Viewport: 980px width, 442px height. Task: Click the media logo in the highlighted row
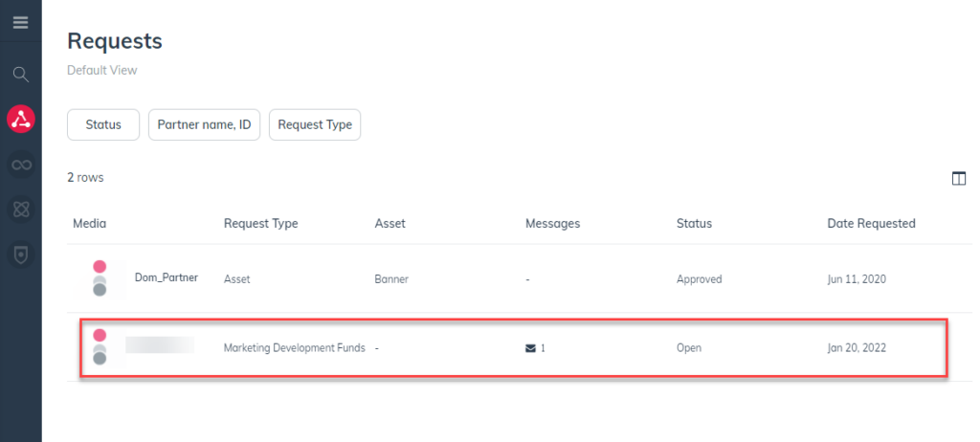click(x=100, y=346)
